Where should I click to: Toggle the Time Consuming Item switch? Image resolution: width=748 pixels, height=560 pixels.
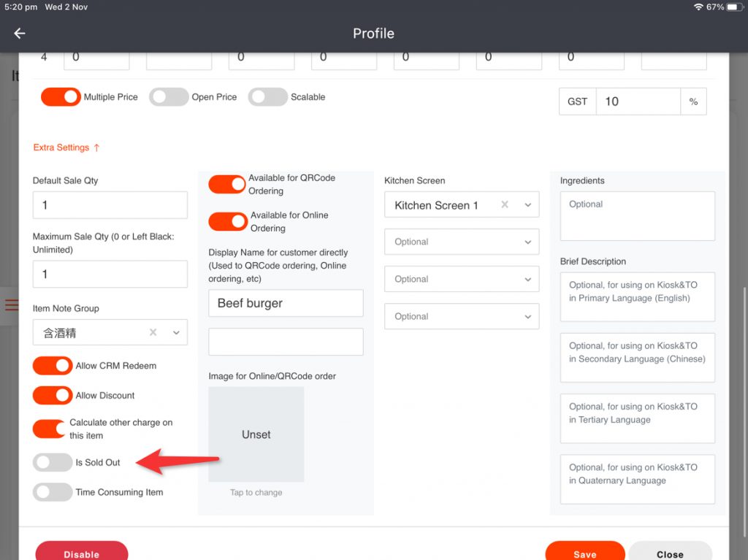pos(53,492)
